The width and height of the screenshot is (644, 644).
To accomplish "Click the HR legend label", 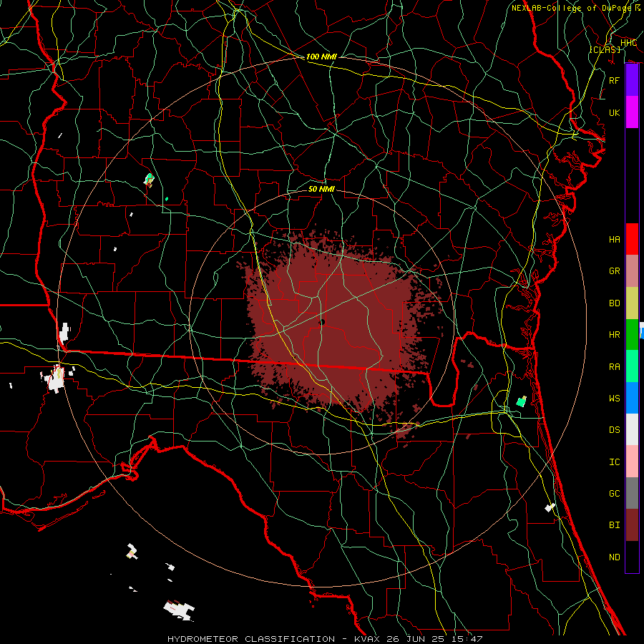I will [614, 335].
